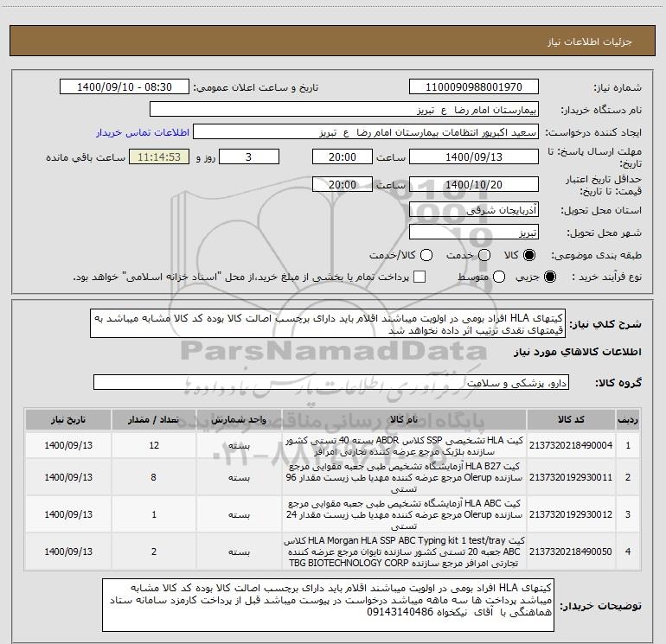The image size is (666, 644).
Task: Click quantity 12 in row 1
Action: click(154, 445)
